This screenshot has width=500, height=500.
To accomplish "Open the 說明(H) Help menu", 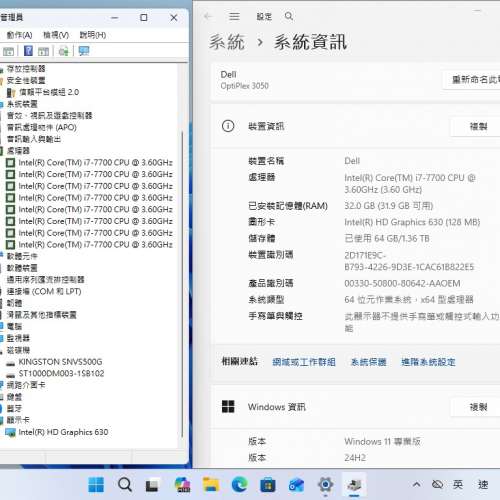I will [93, 35].
